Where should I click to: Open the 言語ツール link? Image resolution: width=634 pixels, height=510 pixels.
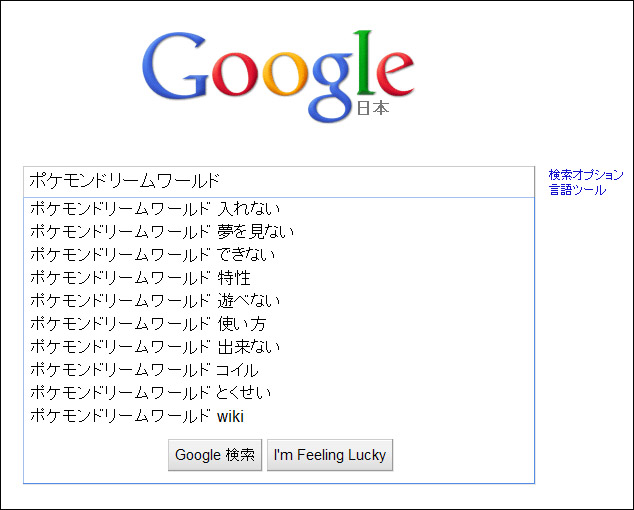tap(577, 190)
